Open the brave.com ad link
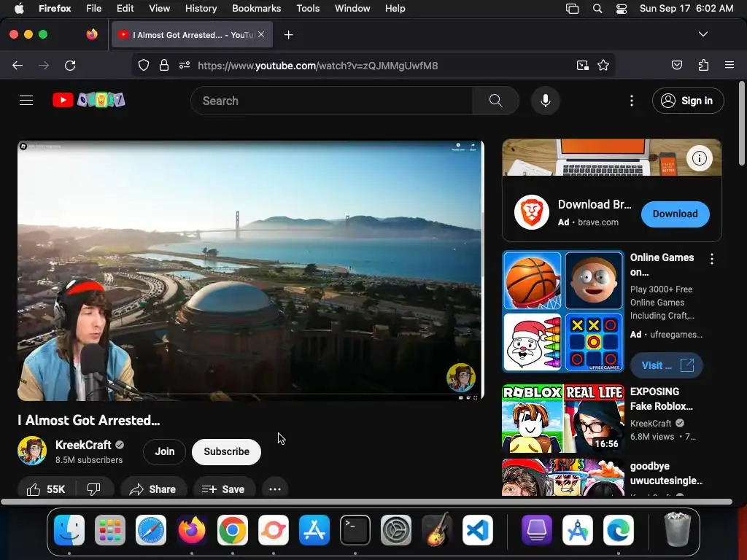Viewport: 747px width, 560px height. point(598,222)
